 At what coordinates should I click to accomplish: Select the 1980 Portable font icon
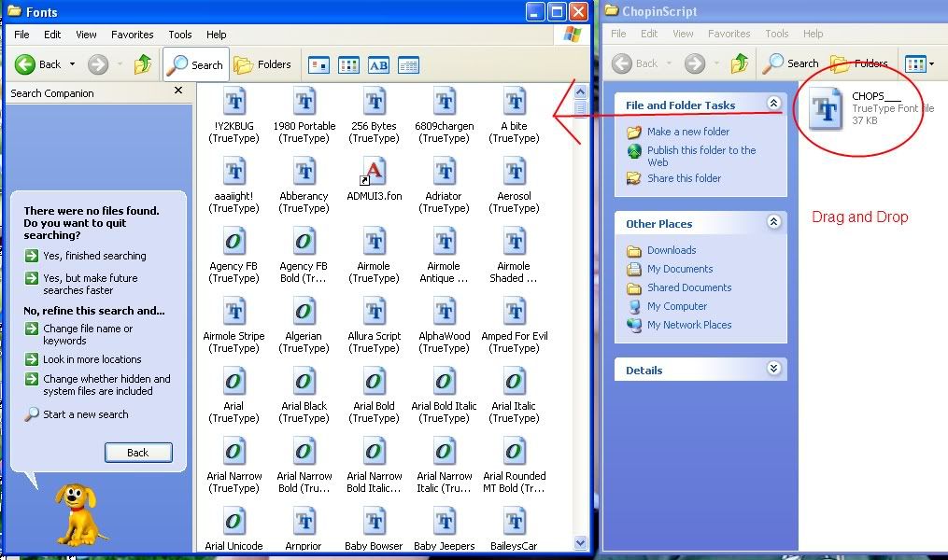[304, 102]
